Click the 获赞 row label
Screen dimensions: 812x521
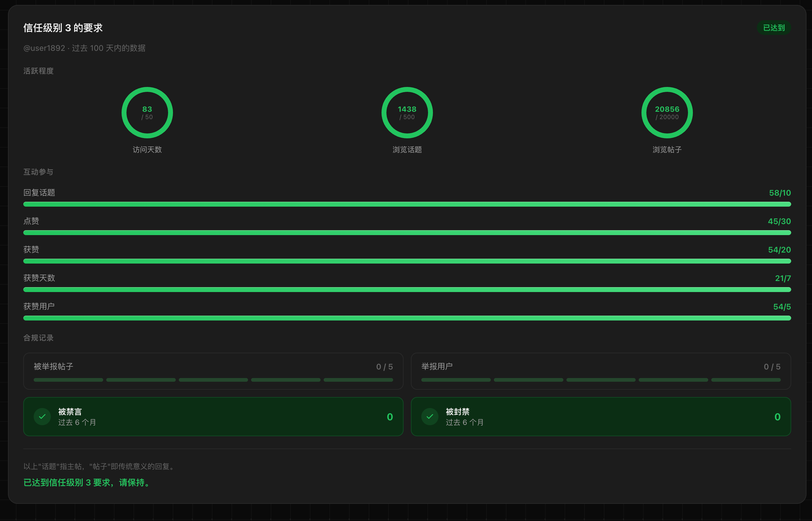click(x=31, y=249)
